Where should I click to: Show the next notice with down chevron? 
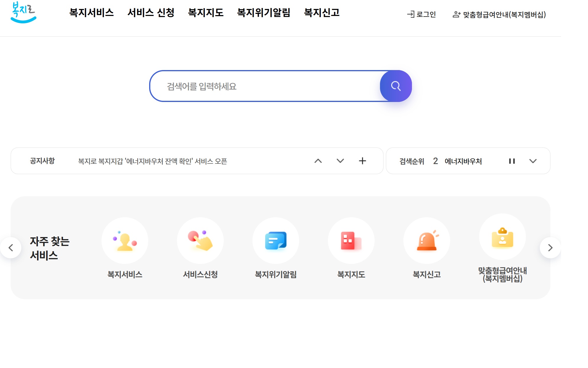coord(340,161)
